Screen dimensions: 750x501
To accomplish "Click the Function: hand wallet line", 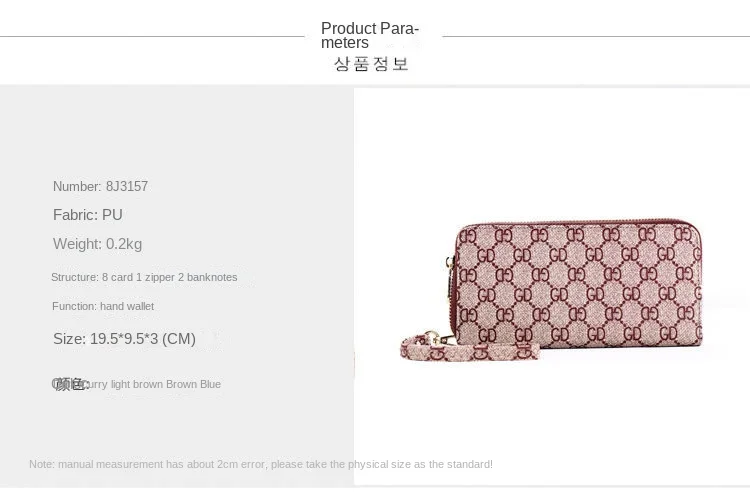I will click(103, 306).
